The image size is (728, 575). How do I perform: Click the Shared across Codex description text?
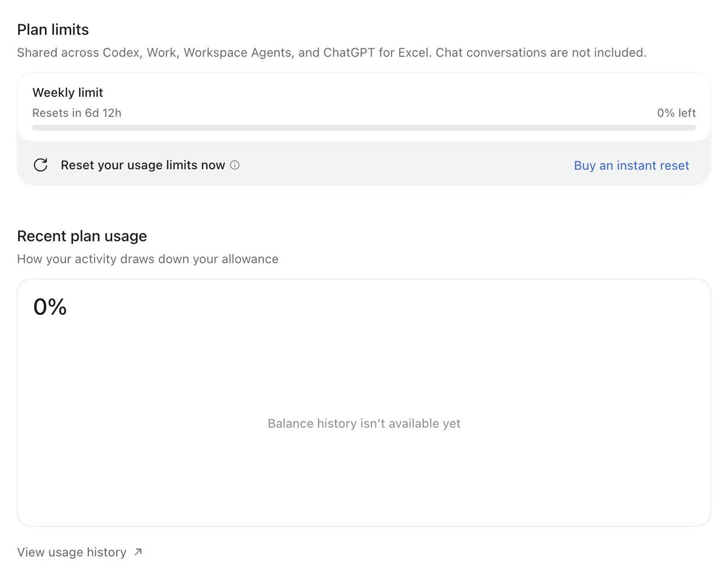point(332,53)
